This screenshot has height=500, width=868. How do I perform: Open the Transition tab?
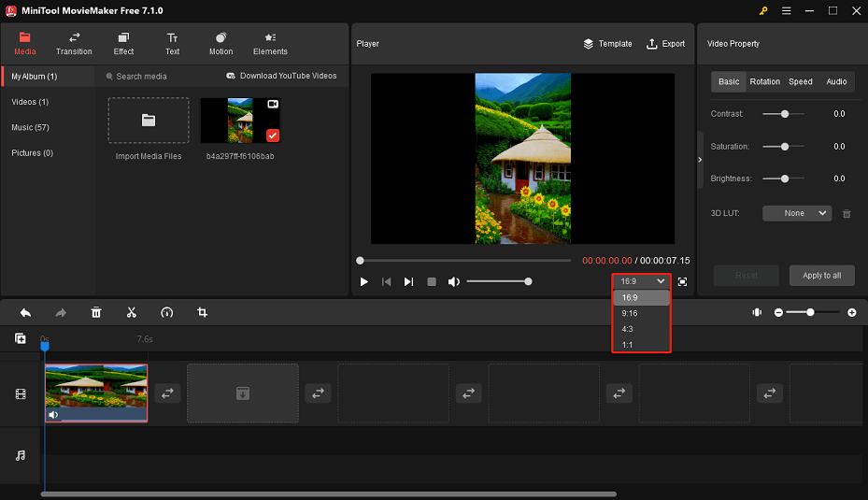click(x=74, y=44)
